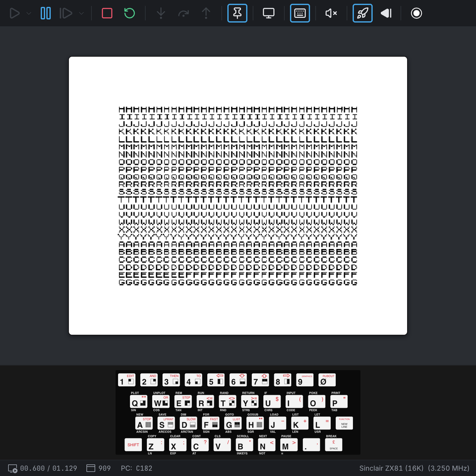Click the P PRINT key
This screenshot has height=476, width=476.
click(x=339, y=402)
